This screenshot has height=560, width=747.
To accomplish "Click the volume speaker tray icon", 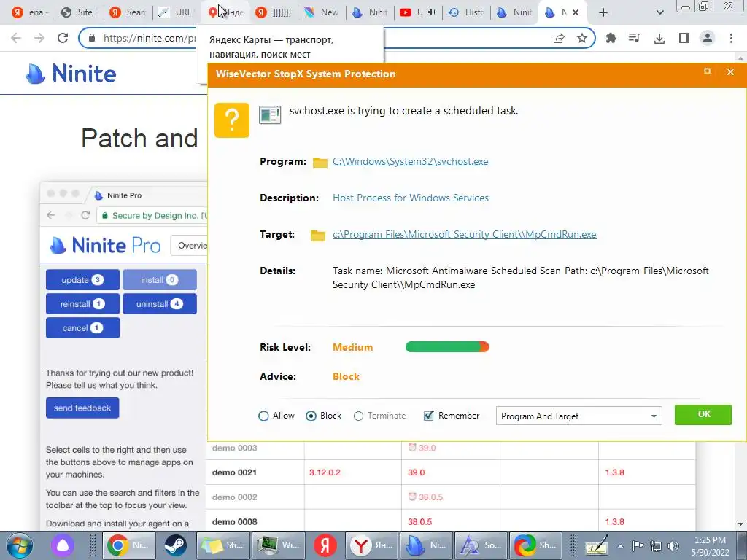I will click(x=673, y=545).
